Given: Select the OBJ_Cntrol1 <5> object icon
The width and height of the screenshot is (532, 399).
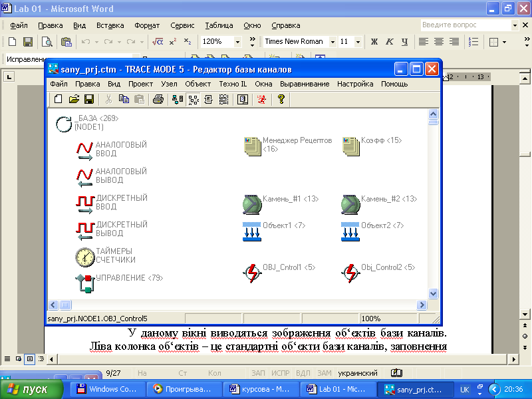Looking at the screenshot, I should [x=252, y=273].
